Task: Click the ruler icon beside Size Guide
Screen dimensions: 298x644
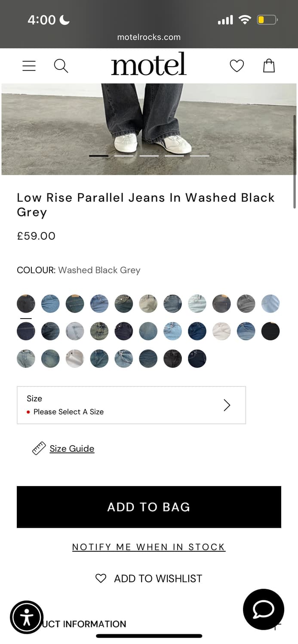Action: point(39,449)
